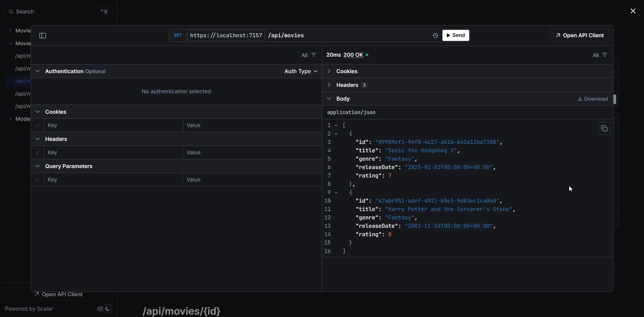This screenshot has height=317, width=644.
Task: Open the Auth Type dropdown
Action: pos(301,71)
